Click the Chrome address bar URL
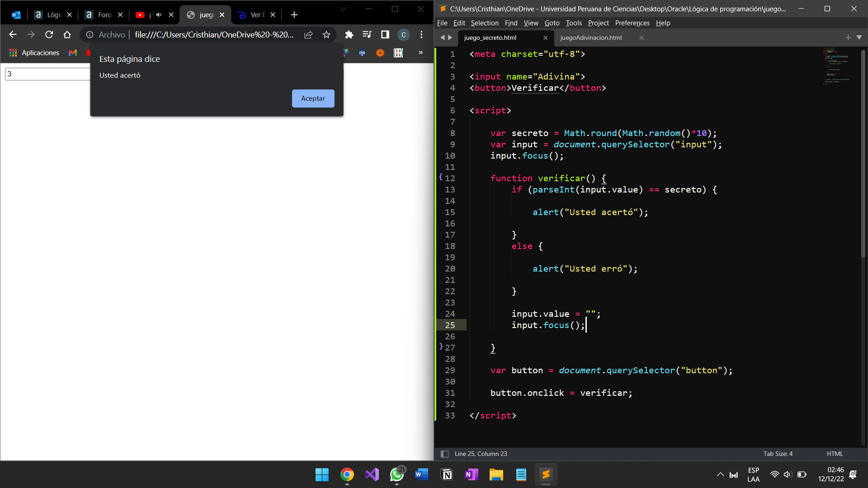The height and width of the screenshot is (488, 868). point(214,35)
